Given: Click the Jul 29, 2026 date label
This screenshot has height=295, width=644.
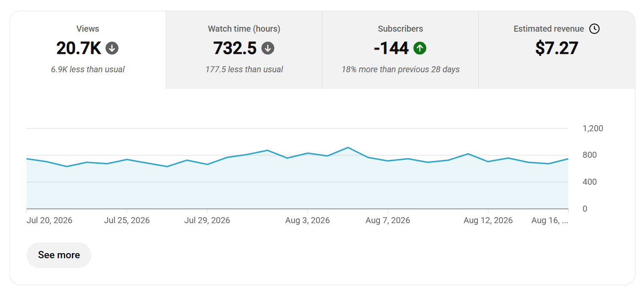Looking at the screenshot, I should [x=207, y=221].
